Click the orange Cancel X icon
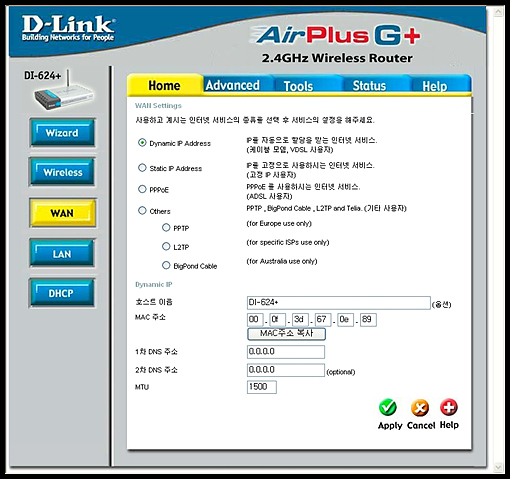510x479 pixels. click(420, 407)
